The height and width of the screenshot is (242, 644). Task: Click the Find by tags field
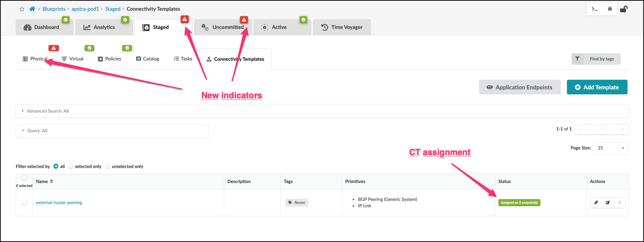click(602, 59)
